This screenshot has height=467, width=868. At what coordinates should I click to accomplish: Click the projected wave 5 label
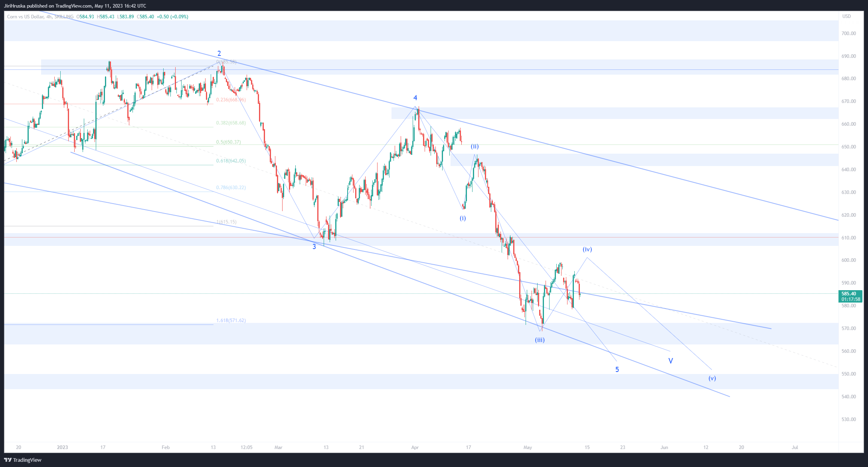tap(617, 370)
